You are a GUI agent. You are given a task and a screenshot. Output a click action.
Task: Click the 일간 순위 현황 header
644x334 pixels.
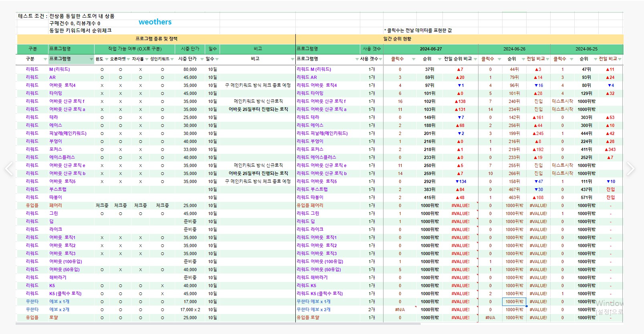point(397,39)
